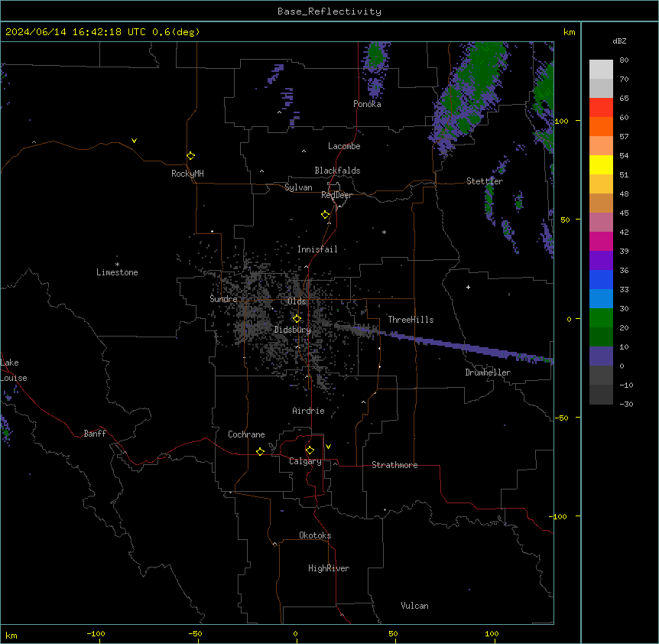Click the Didsbury label
The height and width of the screenshot is (644, 659).
point(293,330)
